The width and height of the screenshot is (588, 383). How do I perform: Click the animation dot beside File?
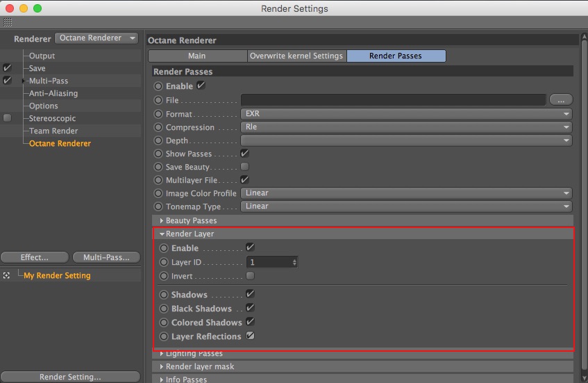click(158, 100)
